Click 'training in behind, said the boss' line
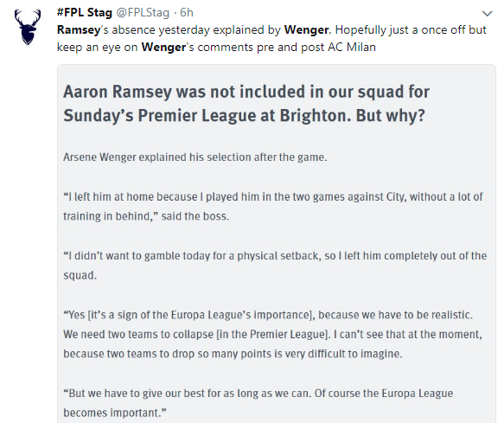 (146, 216)
